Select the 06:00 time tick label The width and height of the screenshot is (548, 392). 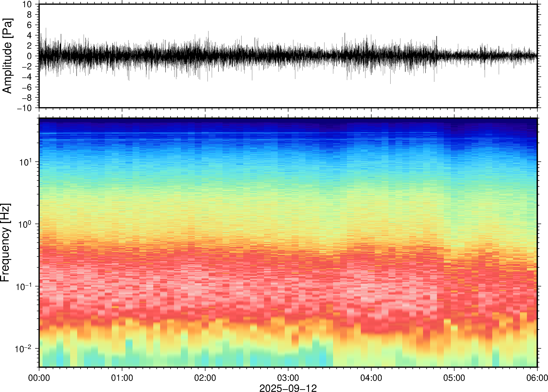(537, 378)
